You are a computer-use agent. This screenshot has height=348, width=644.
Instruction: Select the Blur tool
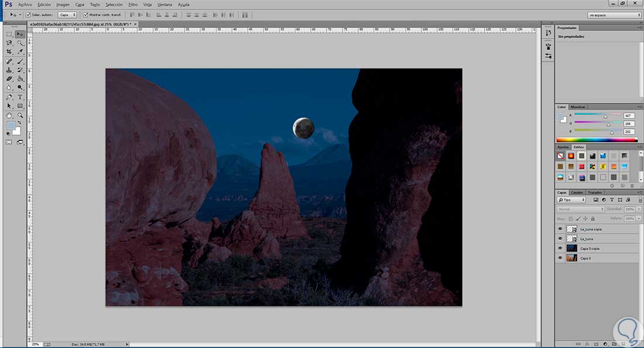tap(9, 87)
